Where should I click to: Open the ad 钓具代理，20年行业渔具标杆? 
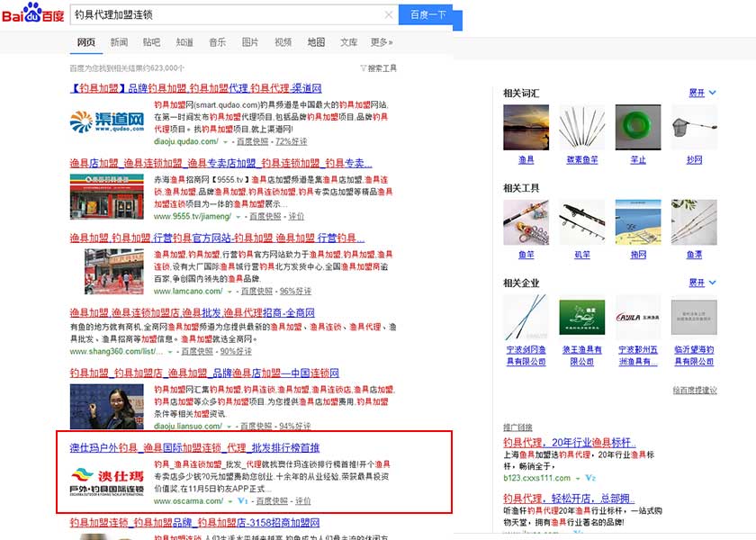coord(570,443)
